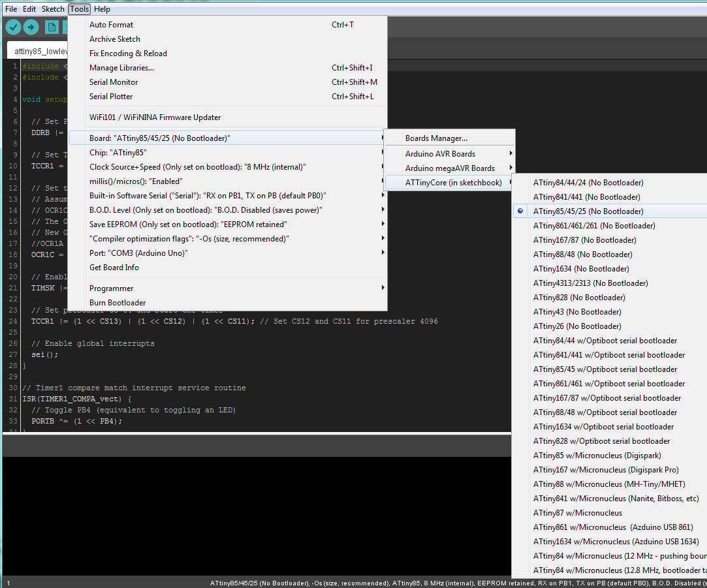Expand ATTinyCore (in sketchbook) submenu
This screenshot has width=707, height=588.
(450, 183)
